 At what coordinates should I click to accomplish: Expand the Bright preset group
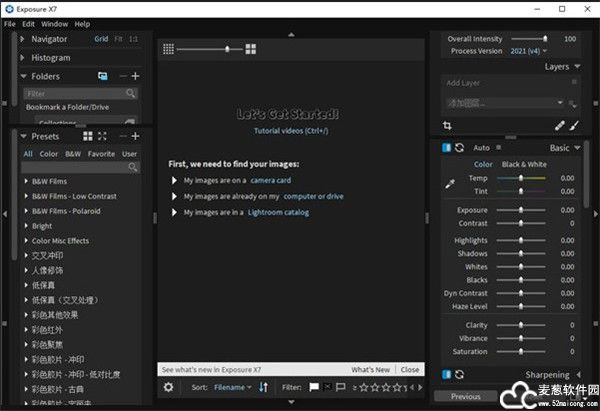pos(26,226)
